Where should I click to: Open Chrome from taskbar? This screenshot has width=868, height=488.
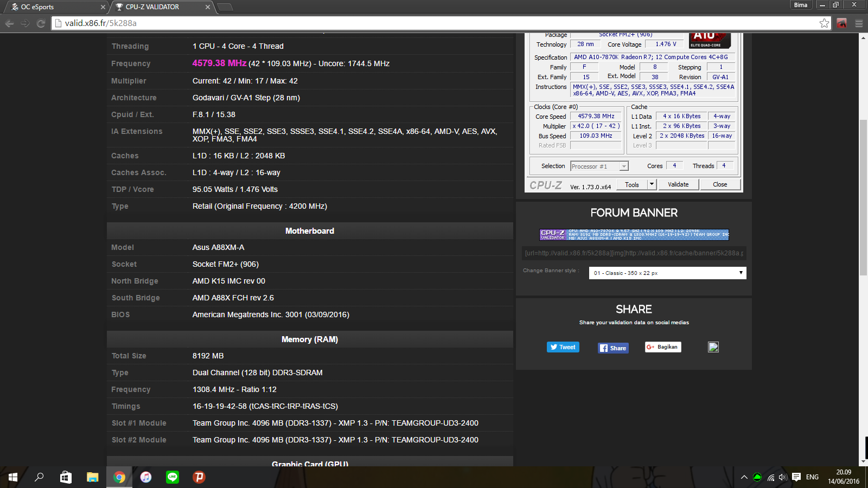click(119, 477)
